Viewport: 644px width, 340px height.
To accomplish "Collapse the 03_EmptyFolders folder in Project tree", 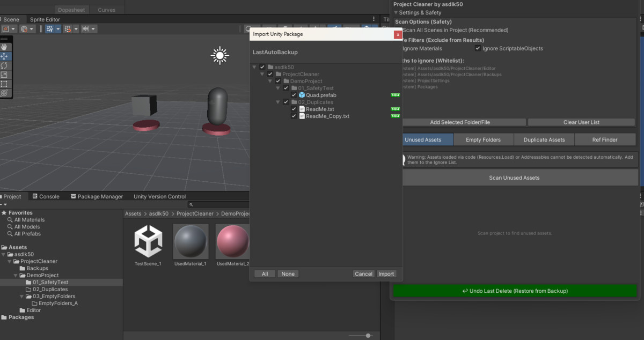I will coord(22,296).
